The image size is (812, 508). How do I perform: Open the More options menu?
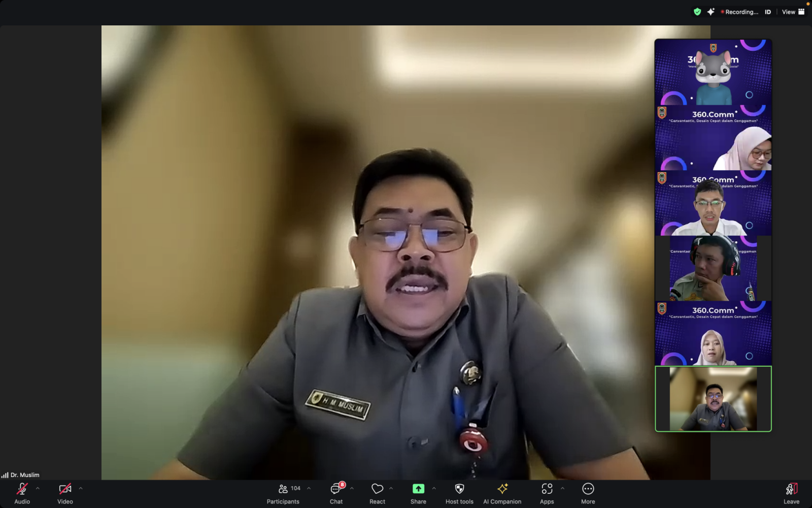point(588,493)
